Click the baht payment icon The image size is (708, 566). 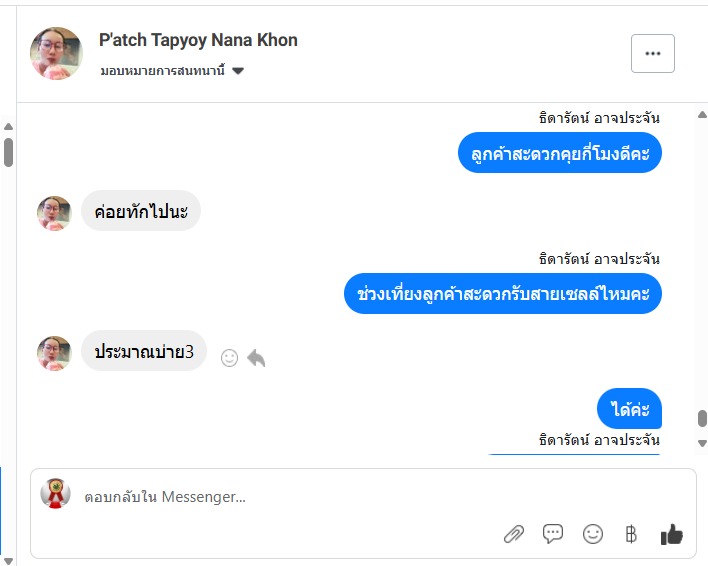tap(631, 534)
